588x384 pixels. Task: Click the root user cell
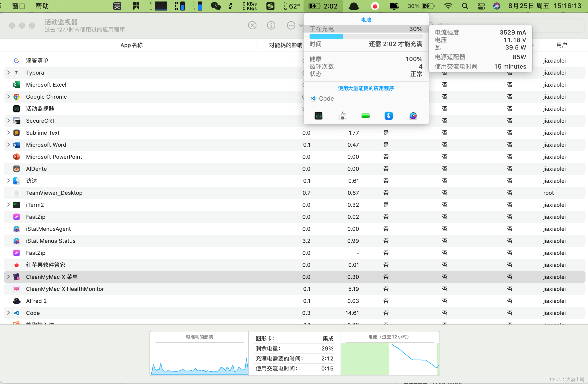coord(548,193)
